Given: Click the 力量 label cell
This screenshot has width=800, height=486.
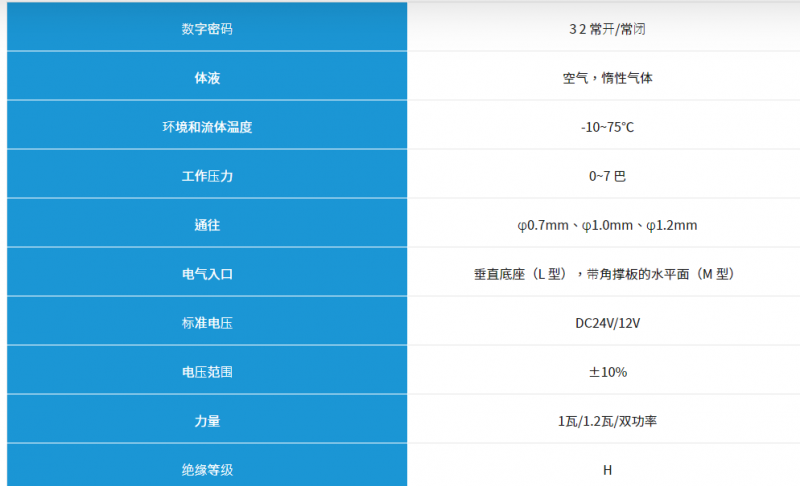Looking at the screenshot, I should 207,421.
